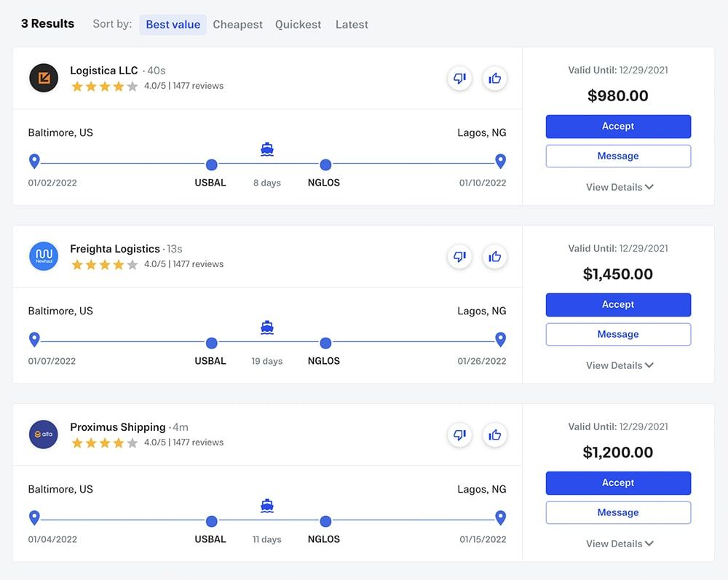Image resolution: width=728 pixels, height=580 pixels.
Task: Click the NGLOS port marker on Proximus route
Action: [x=325, y=522]
